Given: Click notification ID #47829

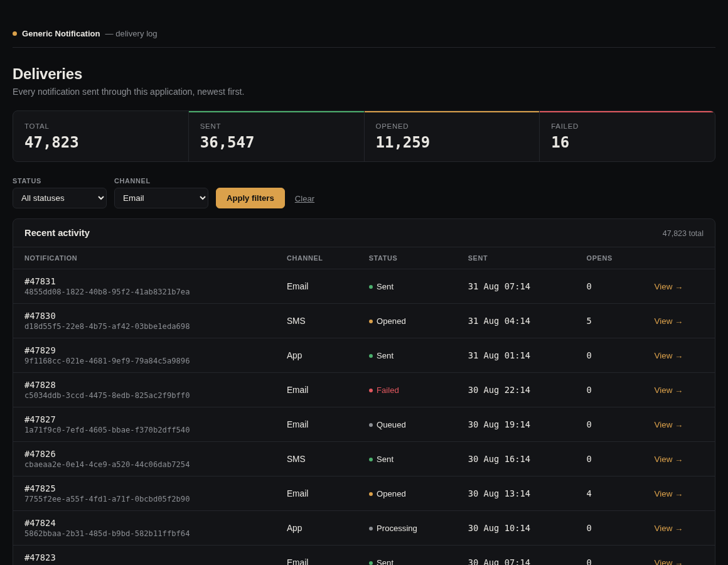Looking at the screenshot, I should [40, 350].
